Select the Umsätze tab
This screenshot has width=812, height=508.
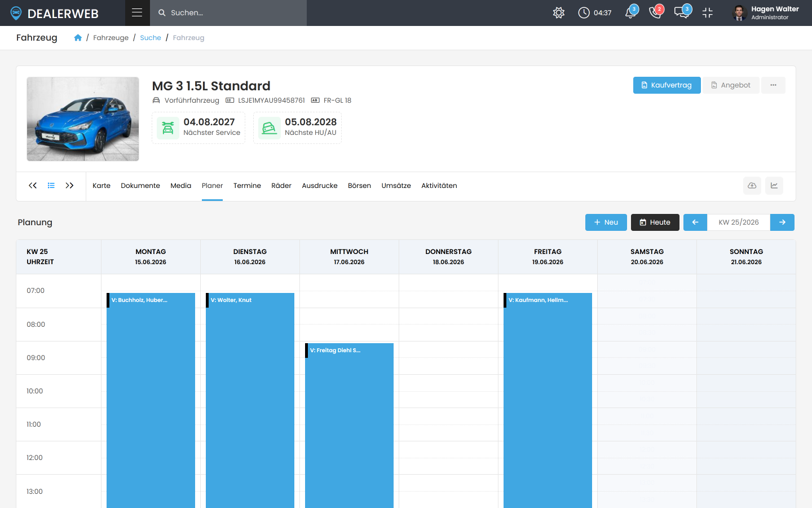coord(396,186)
